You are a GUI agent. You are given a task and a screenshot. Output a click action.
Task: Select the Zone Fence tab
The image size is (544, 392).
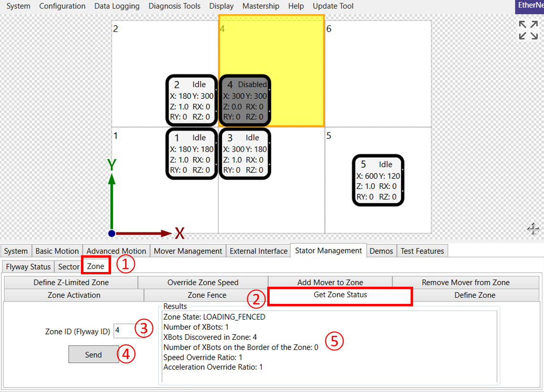pos(207,295)
